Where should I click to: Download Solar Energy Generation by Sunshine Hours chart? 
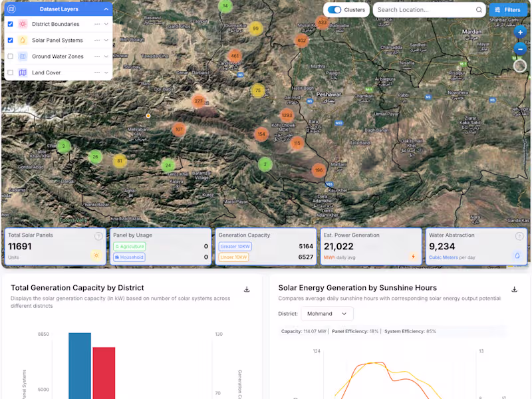pos(514,289)
